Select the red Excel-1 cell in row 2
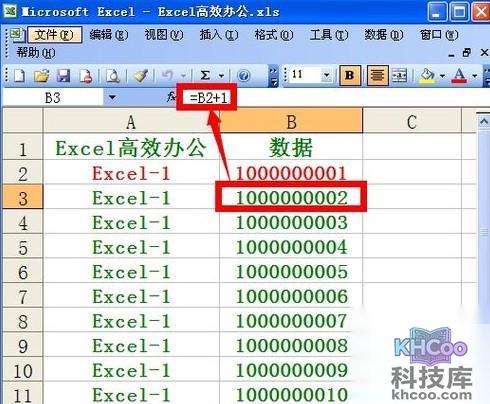The height and width of the screenshot is (404, 490). point(131,173)
